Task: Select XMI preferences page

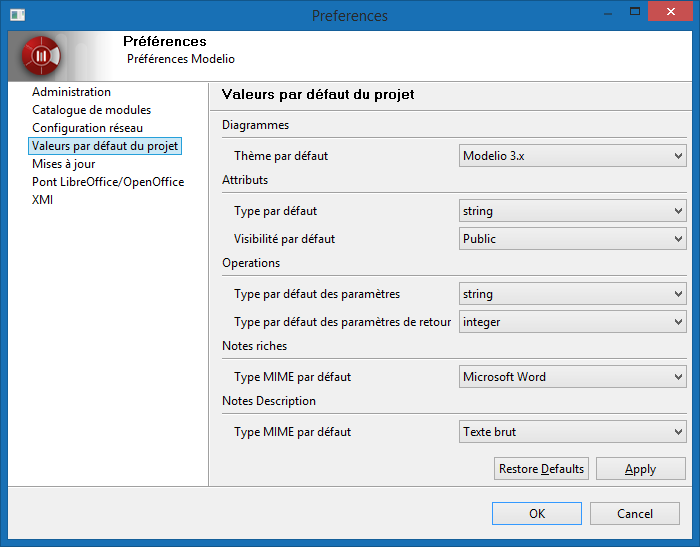Action: tap(42, 200)
